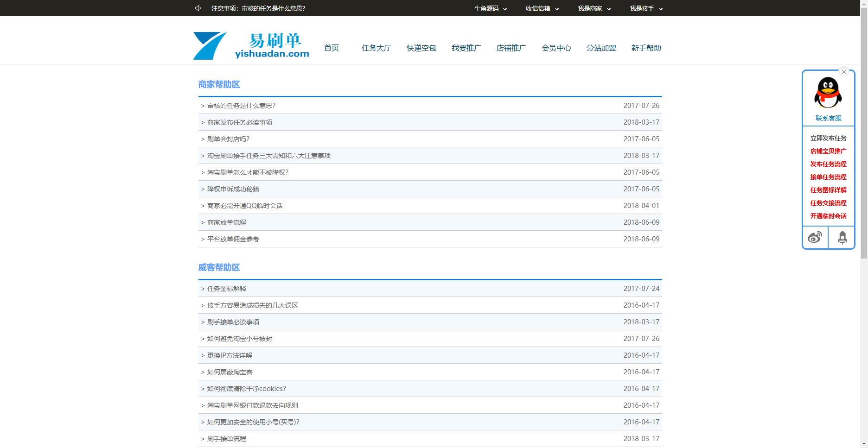Click the QQ penguin customer service icon

[828, 93]
